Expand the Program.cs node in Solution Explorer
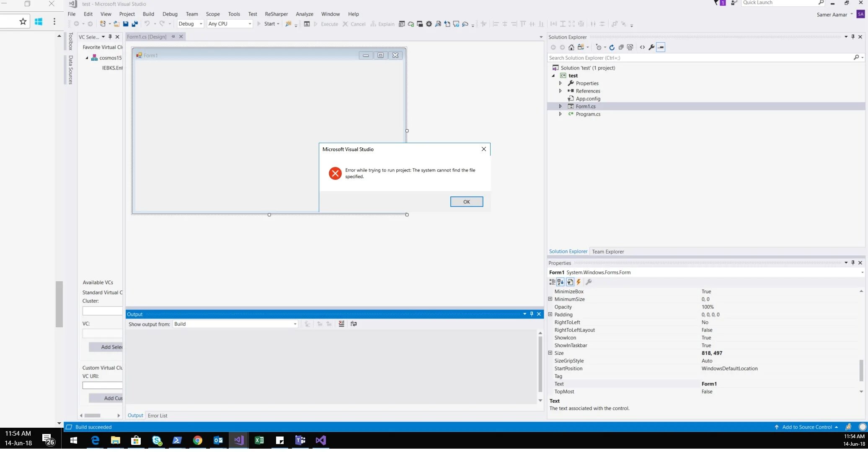This screenshot has height=452, width=868. (x=560, y=114)
